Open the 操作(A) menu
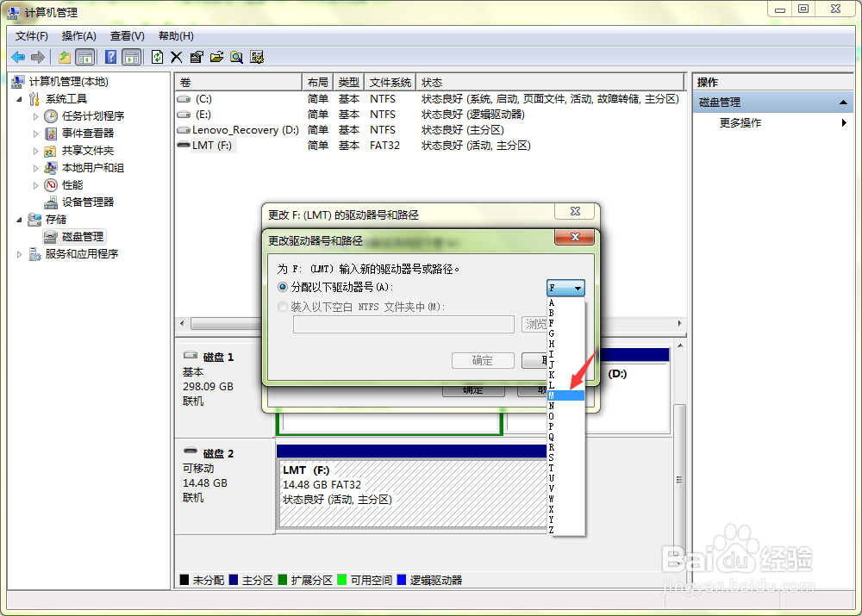862x616 pixels. tap(78, 36)
